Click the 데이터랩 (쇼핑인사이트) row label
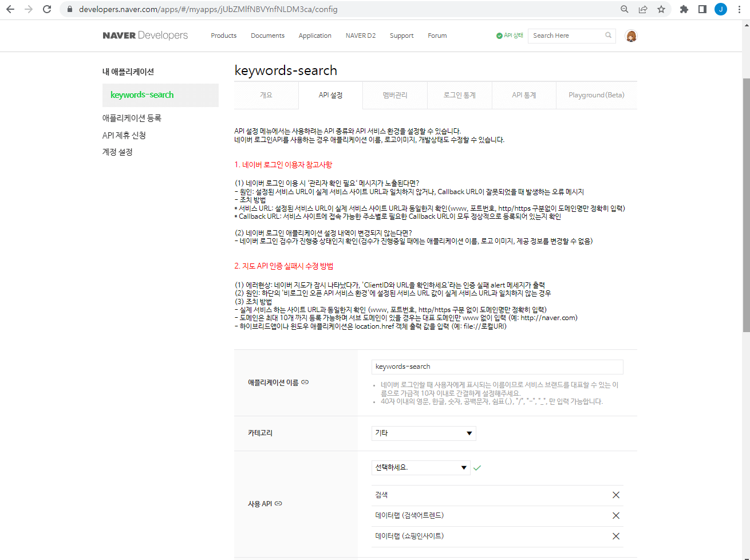The image size is (750, 560). [409, 536]
